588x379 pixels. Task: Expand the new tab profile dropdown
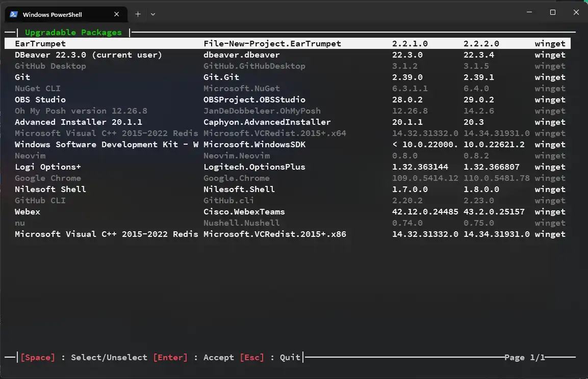click(x=153, y=14)
